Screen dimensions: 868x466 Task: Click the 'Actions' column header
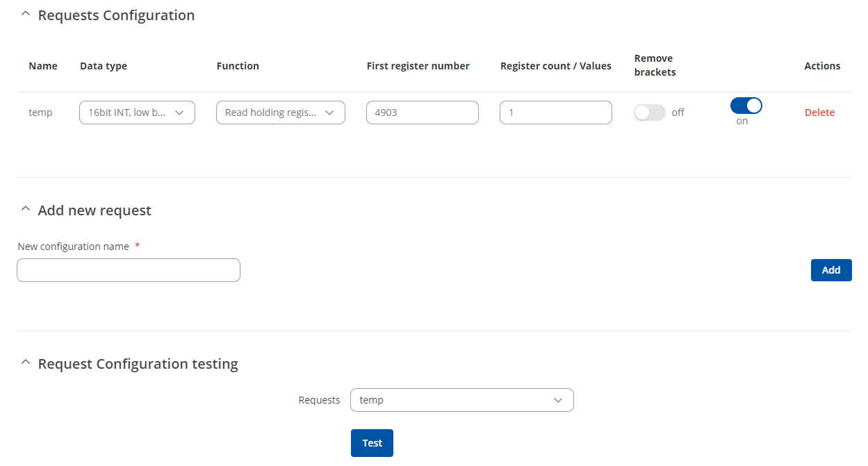[822, 66]
